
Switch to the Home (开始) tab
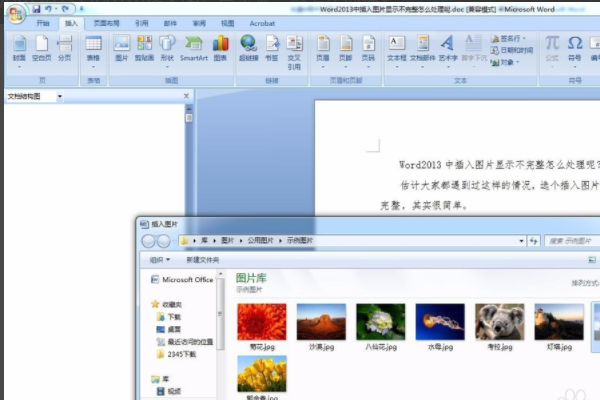pos(43,23)
